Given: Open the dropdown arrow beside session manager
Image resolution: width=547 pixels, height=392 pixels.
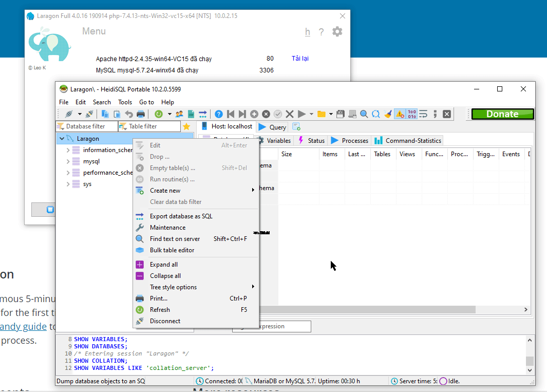Looking at the screenshot, I should point(80,114).
